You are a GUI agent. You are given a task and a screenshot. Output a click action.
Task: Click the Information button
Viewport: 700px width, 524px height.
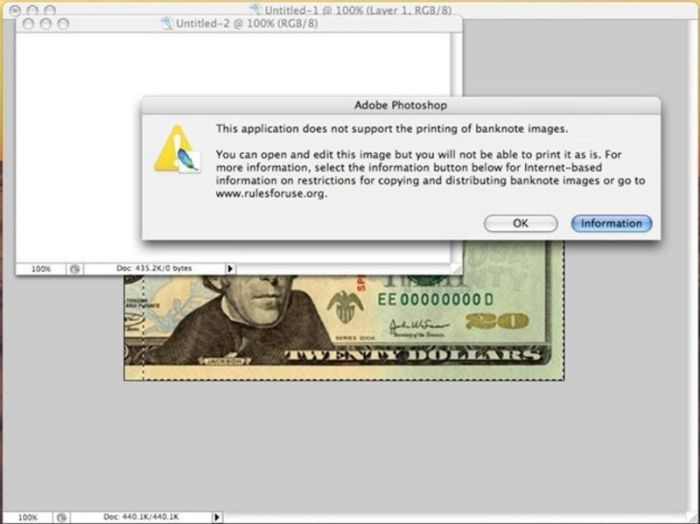[x=611, y=223]
